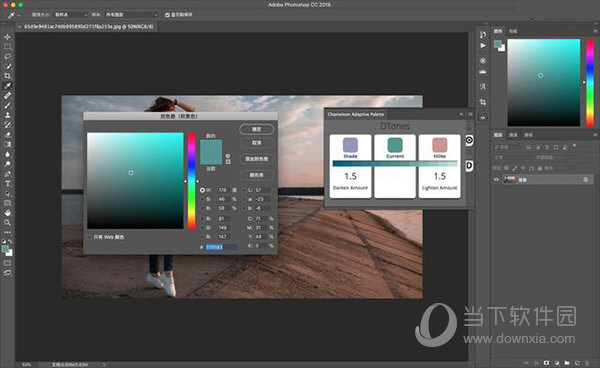Select the Blur tool

click(7, 154)
